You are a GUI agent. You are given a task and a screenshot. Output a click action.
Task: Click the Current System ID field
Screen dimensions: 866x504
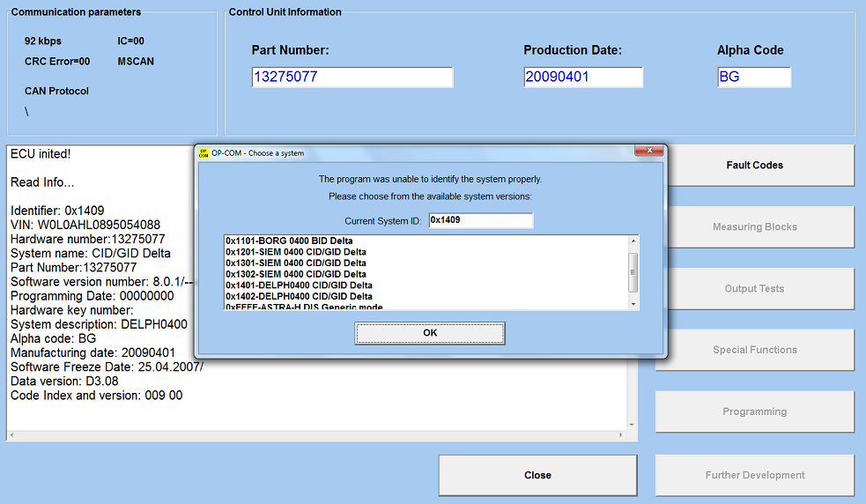tap(480, 220)
